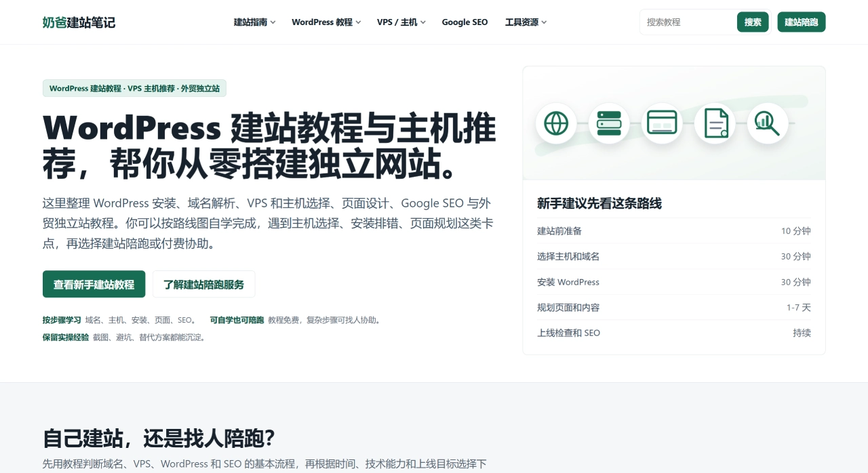Click the 搜索 button
Image resolution: width=868 pixels, height=473 pixels.
(753, 22)
